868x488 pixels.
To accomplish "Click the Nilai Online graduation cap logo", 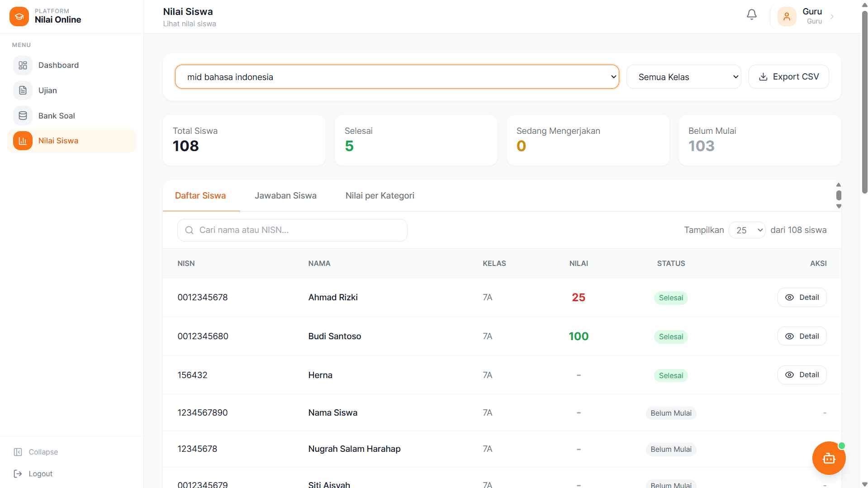I will [19, 17].
